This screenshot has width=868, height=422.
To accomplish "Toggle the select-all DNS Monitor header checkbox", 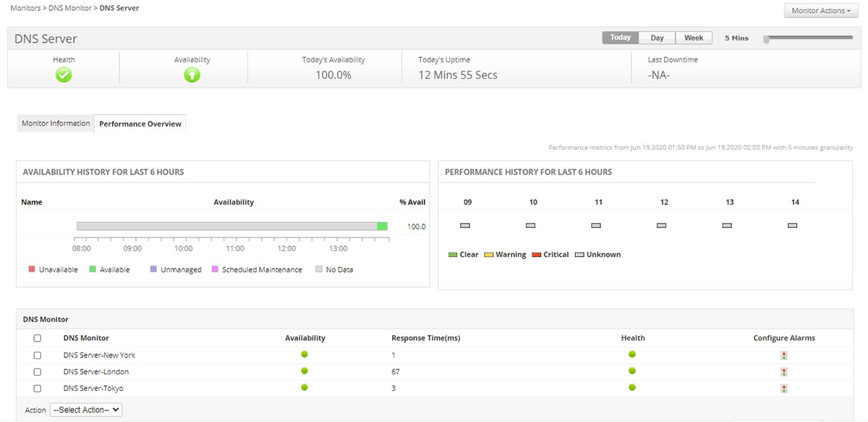I will coord(38,338).
